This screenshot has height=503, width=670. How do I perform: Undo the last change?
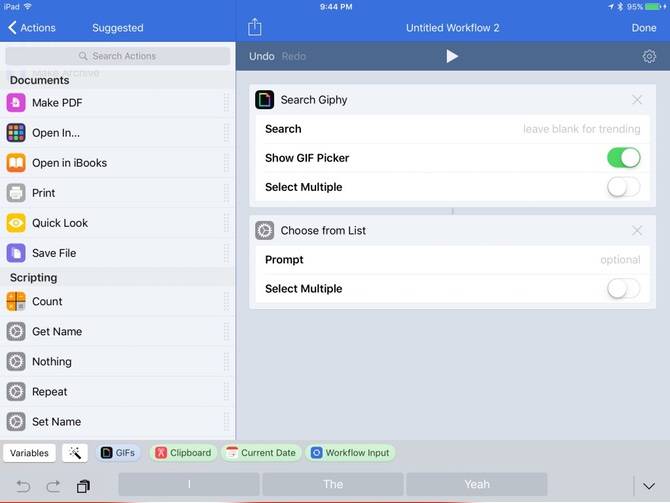pyautogui.click(x=262, y=56)
